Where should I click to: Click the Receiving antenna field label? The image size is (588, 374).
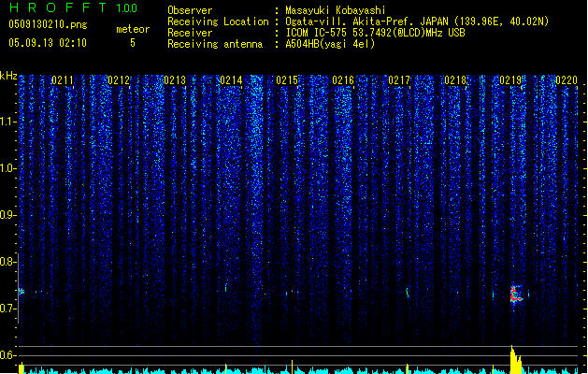click(215, 44)
